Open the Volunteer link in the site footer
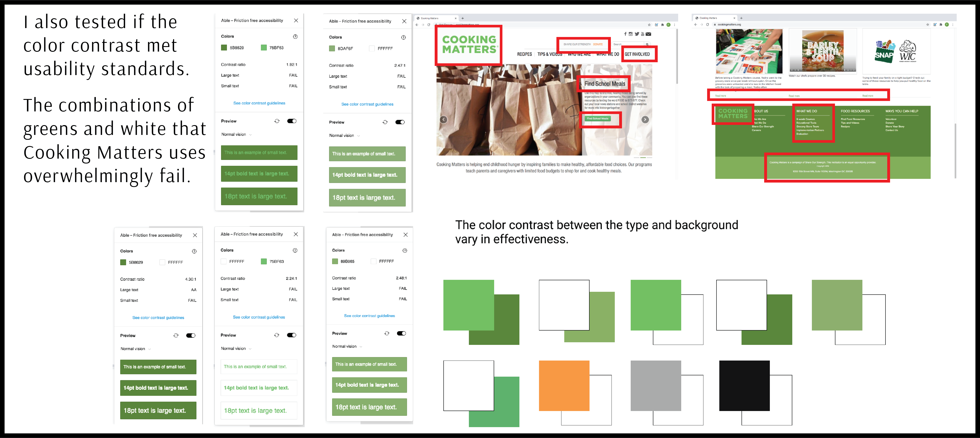The height and width of the screenshot is (438, 980). point(890,119)
